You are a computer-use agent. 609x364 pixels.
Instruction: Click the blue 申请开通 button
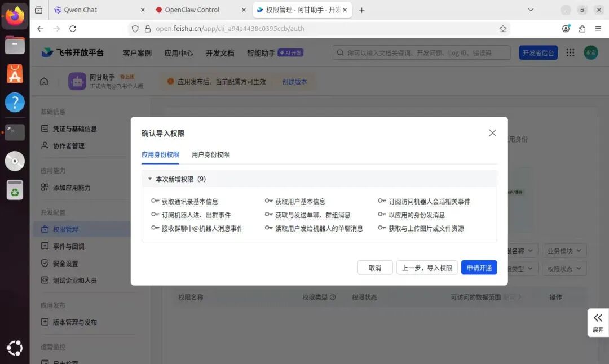coord(479,268)
